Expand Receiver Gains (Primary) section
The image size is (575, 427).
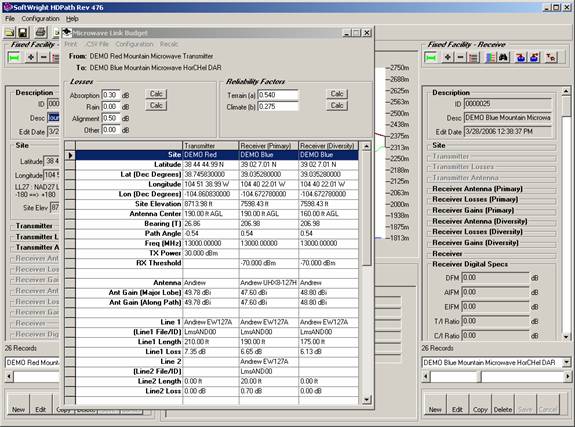[x=473, y=210]
